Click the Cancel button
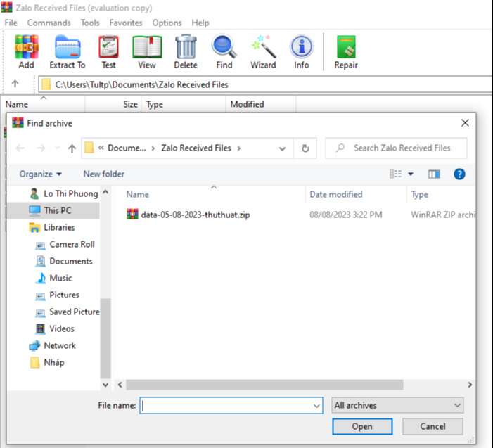The height and width of the screenshot is (448, 493). pos(433,427)
